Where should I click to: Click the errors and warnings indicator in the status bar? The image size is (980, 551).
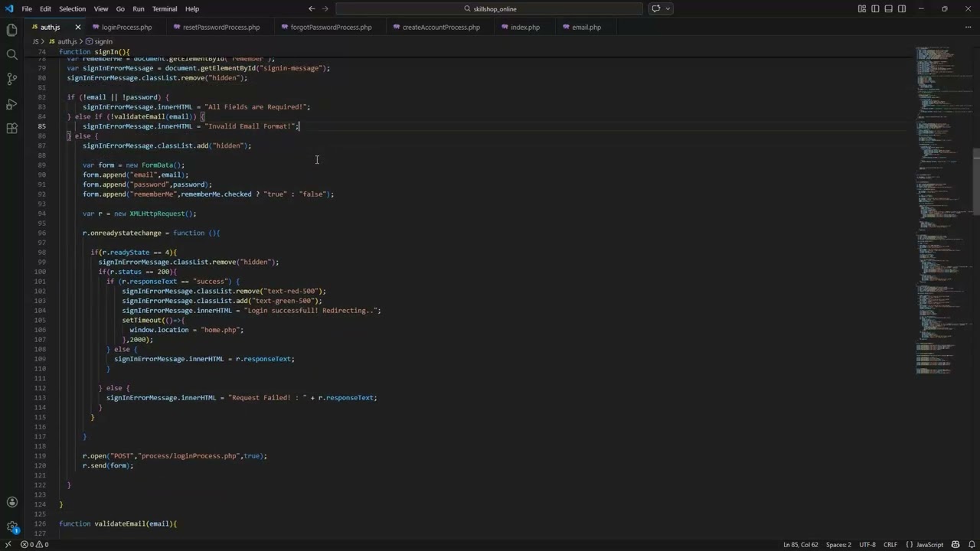[34, 544]
